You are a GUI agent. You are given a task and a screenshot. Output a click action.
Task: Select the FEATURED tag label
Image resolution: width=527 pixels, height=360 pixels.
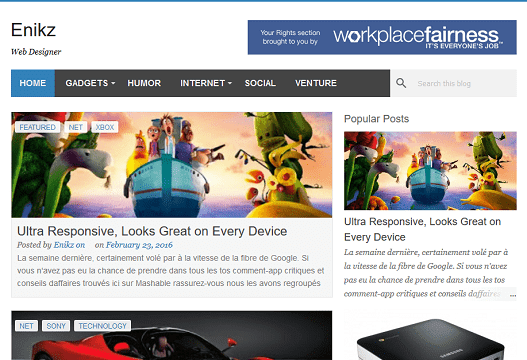coord(37,127)
